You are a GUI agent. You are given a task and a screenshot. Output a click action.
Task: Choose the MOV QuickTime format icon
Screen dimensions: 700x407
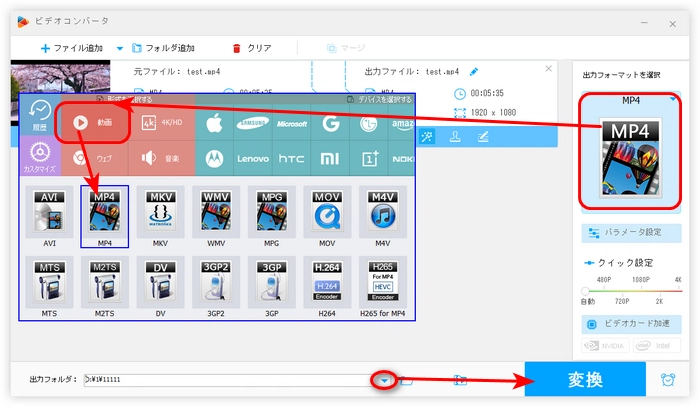click(327, 213)
